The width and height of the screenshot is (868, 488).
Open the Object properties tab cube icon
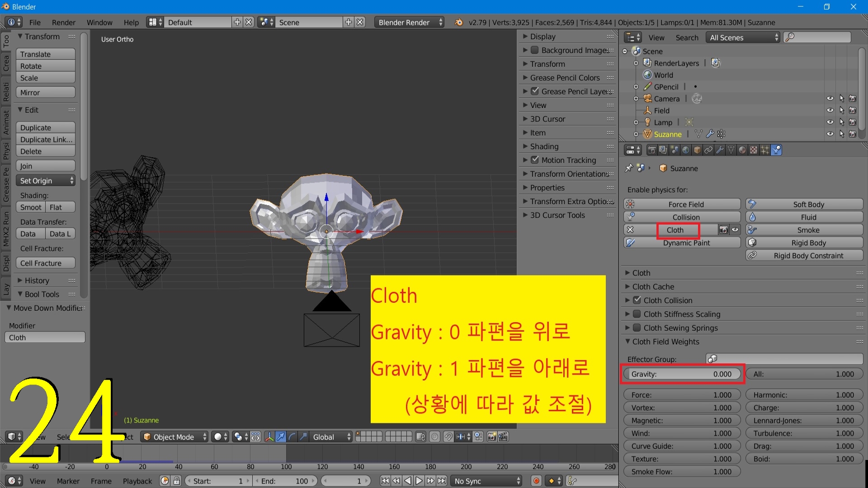[x=697, y=150]
